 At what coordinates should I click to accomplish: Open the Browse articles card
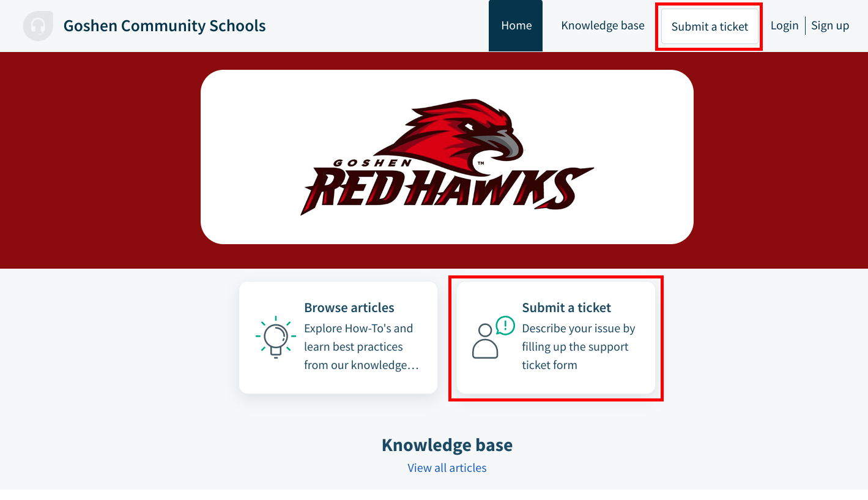(x=338, y=337)
